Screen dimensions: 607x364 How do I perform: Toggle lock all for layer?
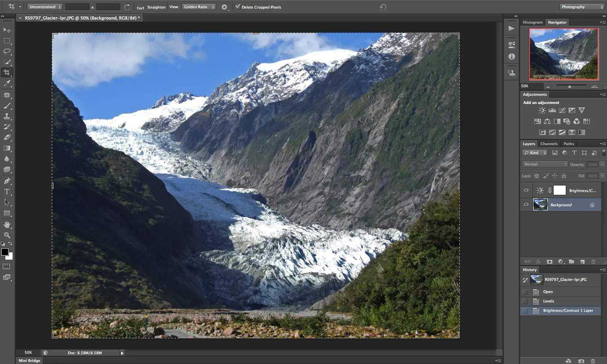(563, 176)
